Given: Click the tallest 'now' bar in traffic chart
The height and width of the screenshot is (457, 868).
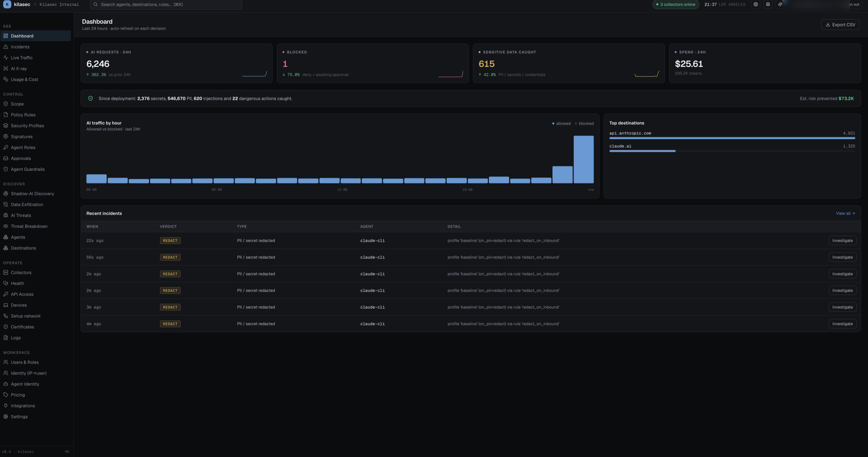Looking at the screenshot, I should coord(583,160).
